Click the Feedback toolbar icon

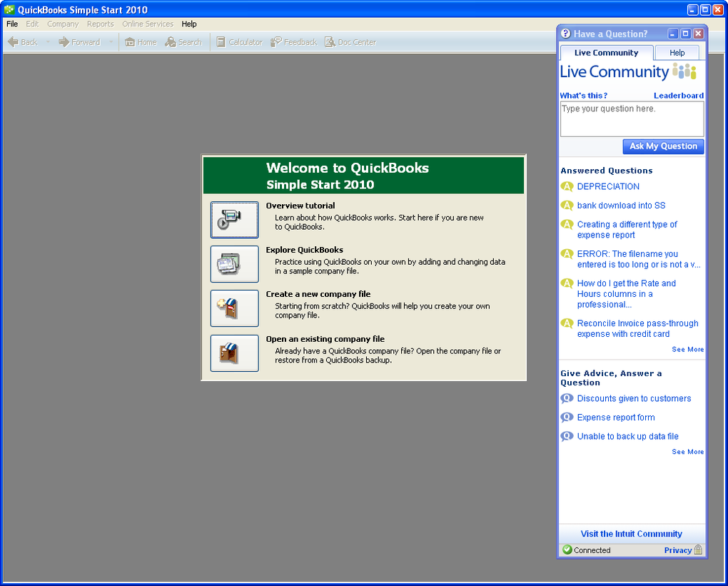coord(276,42)
